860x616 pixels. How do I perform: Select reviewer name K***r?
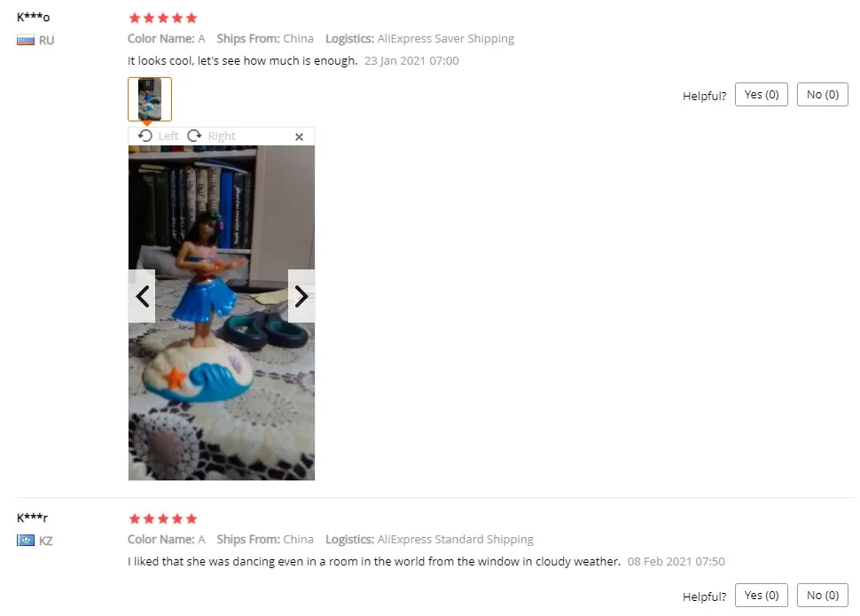(x=32, y=518)
